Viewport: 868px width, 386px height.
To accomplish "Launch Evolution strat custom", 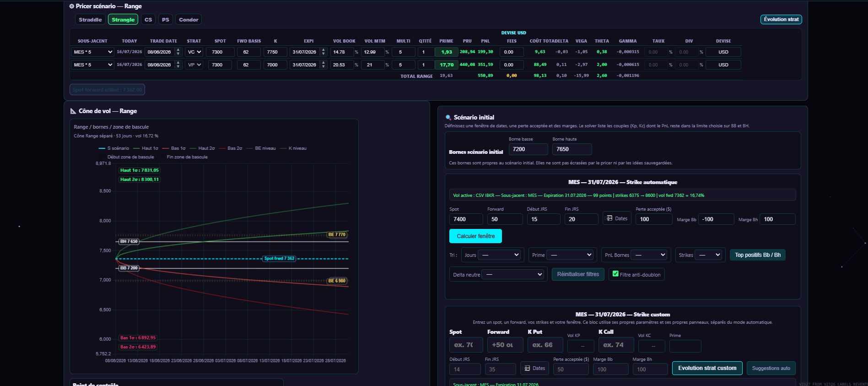I will (707, 368).
